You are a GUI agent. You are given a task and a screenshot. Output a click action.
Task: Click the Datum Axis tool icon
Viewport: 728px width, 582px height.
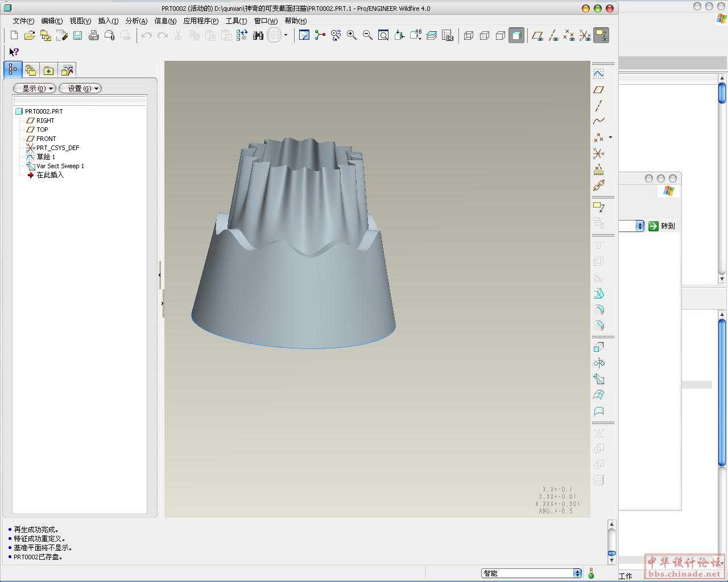pos(598,105)
